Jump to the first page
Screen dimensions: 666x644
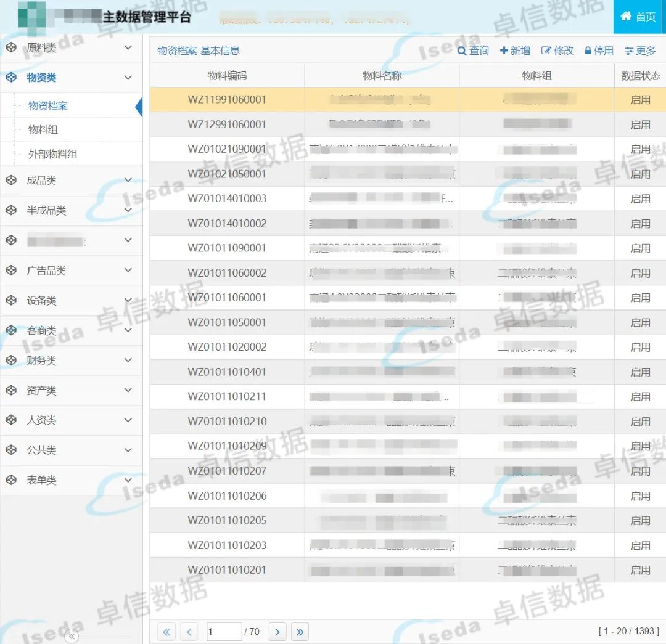click(167, 632)
